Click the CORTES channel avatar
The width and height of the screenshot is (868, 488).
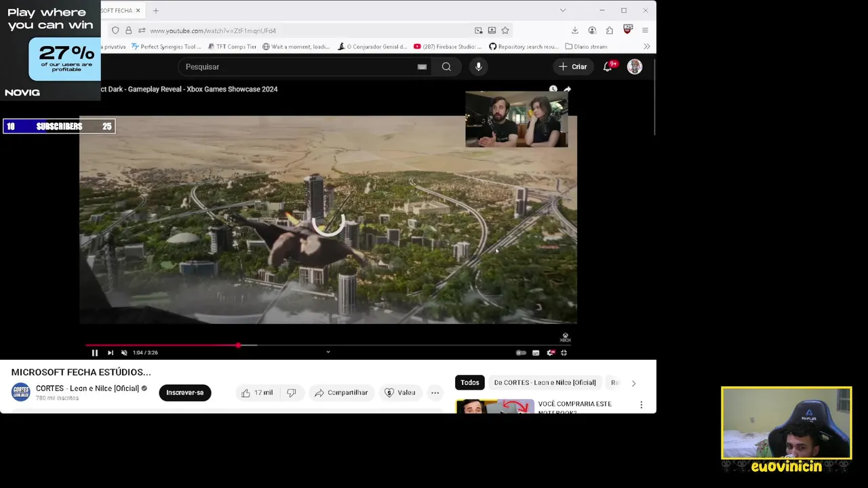[21, 392]
